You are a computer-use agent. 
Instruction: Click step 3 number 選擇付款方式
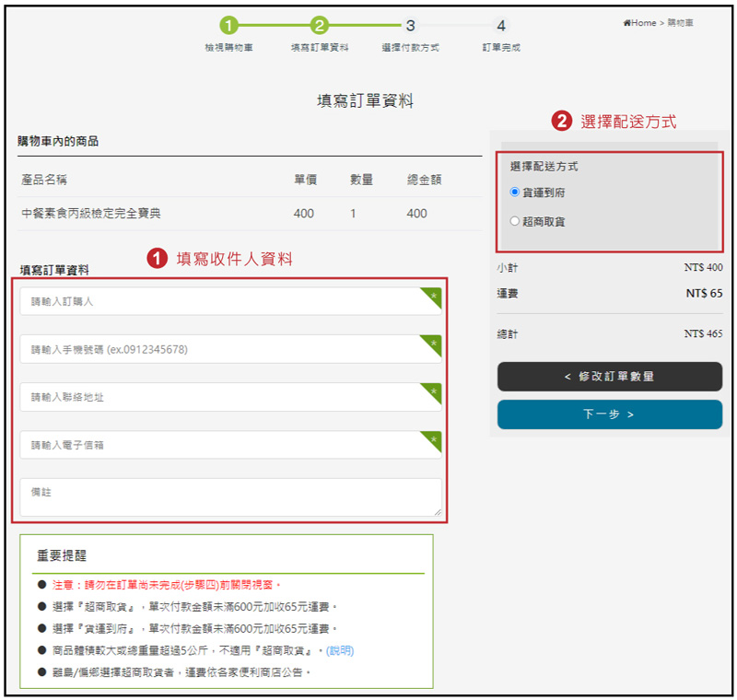[410, 26]
